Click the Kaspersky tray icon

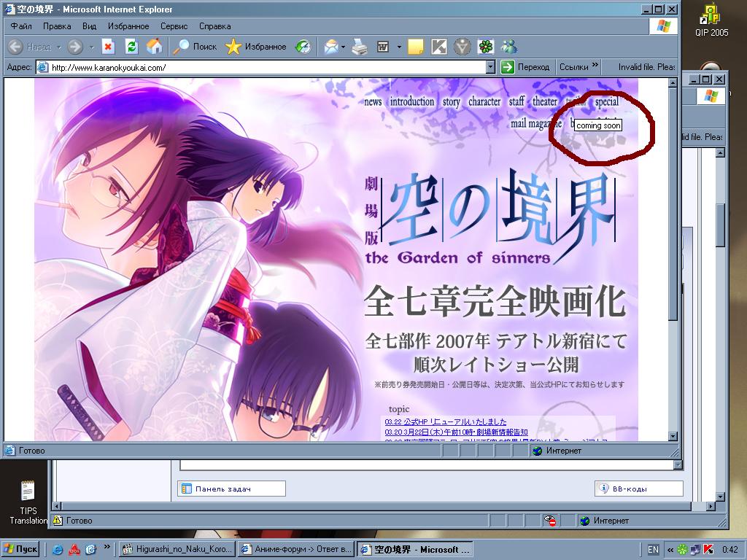pos(708,549)
